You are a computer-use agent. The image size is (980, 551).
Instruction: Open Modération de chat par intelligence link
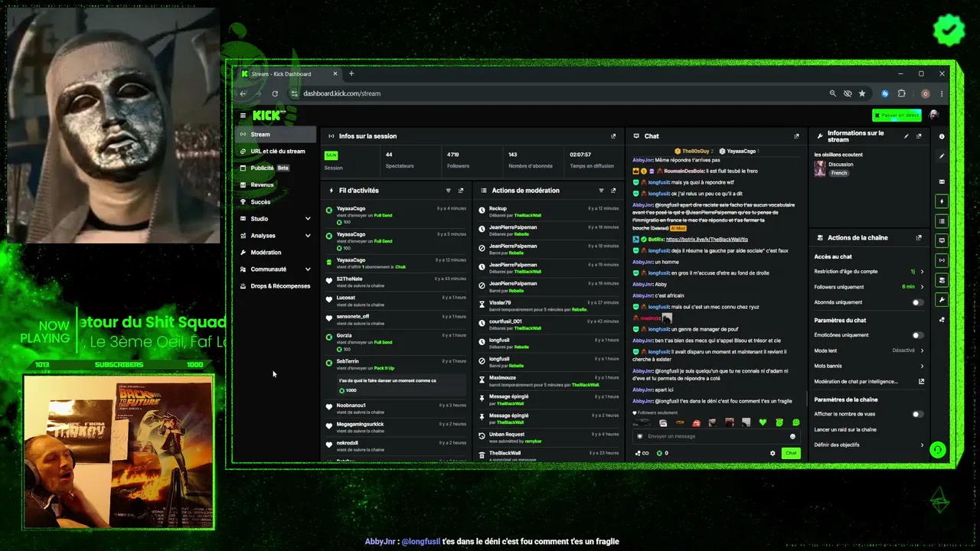click(x=868, y=381)
